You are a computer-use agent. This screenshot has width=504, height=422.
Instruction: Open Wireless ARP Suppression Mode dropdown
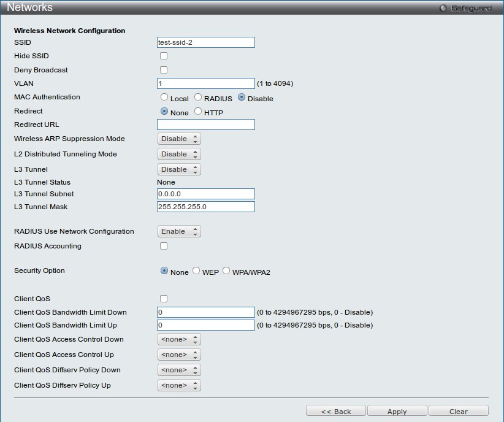tap(179, 139)
